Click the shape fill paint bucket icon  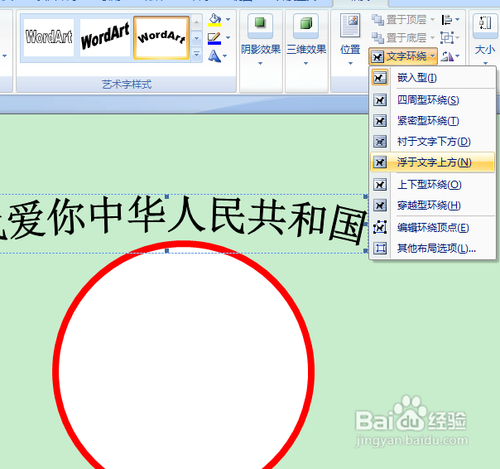point(215,20)
